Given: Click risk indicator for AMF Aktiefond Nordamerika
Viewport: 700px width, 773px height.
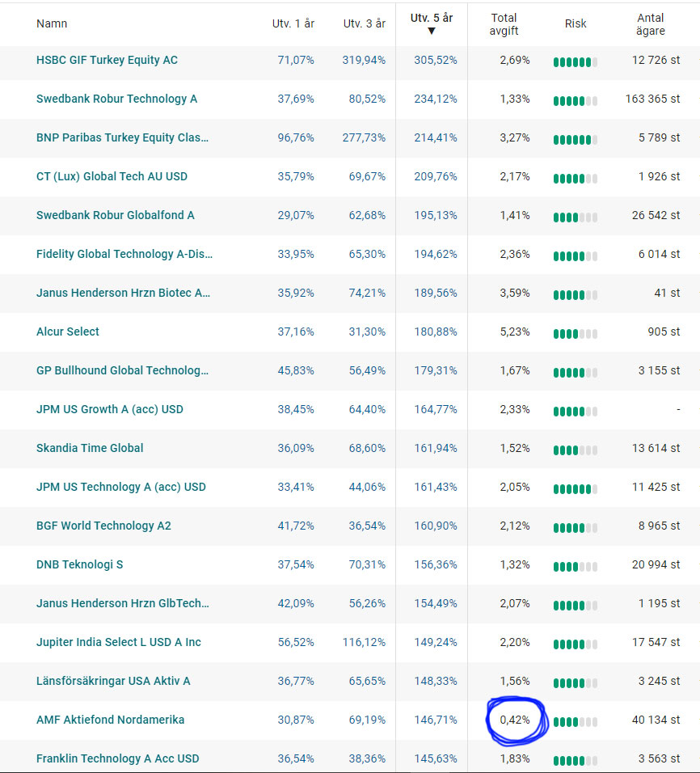Looking at the screenshot, I should [x=575, y=722].
